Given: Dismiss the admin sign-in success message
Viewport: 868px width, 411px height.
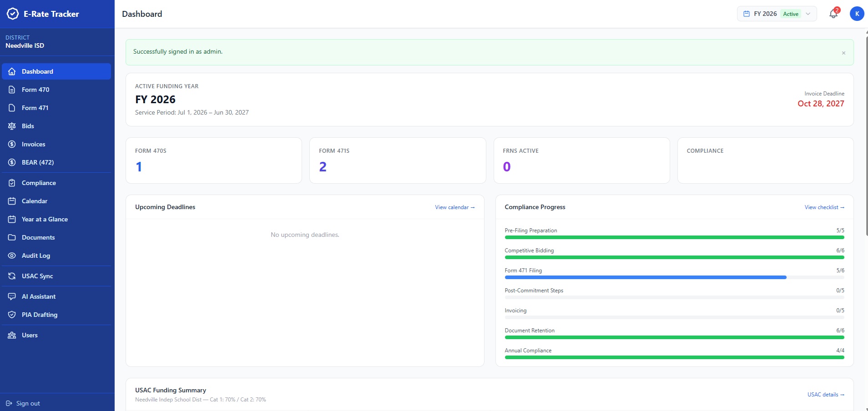Looking at the screenshot, I should (x=844, y=52).
